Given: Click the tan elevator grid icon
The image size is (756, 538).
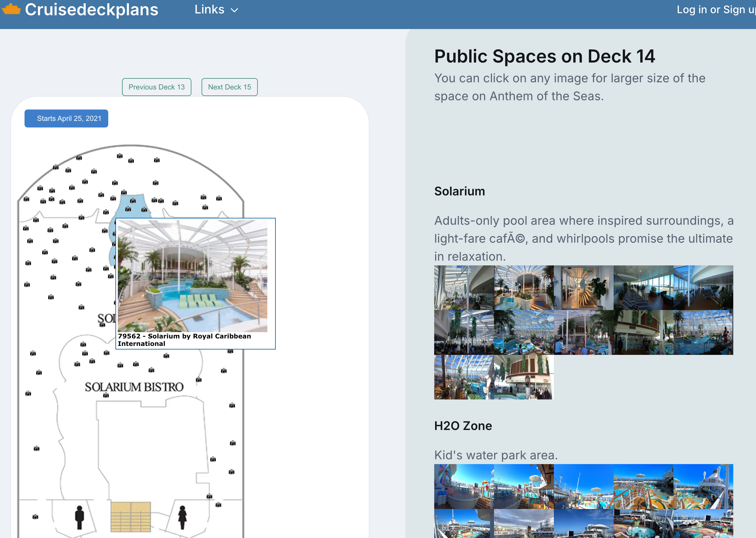Looking at the screenshot, I should click(131, 516).
